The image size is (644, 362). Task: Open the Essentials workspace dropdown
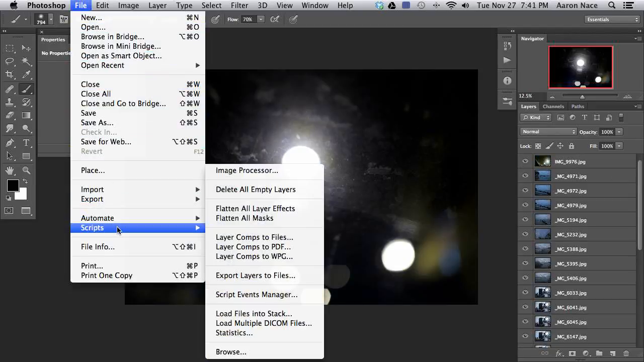[x=612, y=20]
